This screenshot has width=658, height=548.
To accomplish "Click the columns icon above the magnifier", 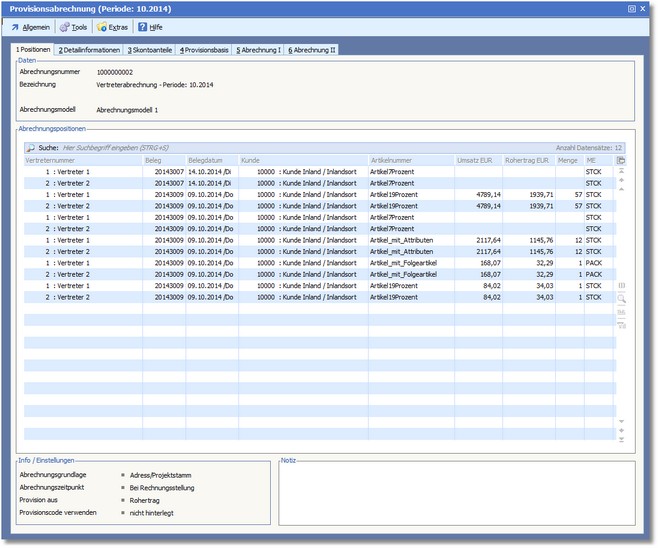I will [x=621, y=285].
